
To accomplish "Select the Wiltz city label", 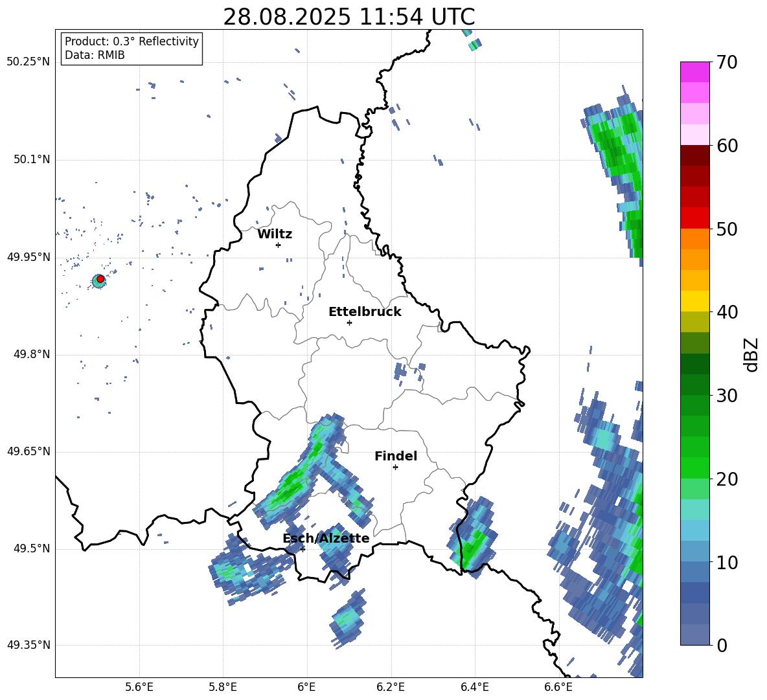I will pos(275,234).
